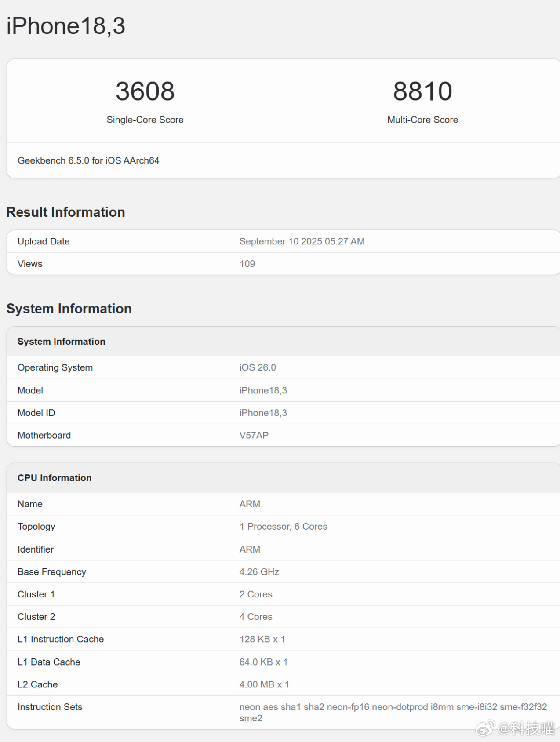560x742 pixels.
Task: Click the L2 Cache label
Action: [x=37, y=684]
